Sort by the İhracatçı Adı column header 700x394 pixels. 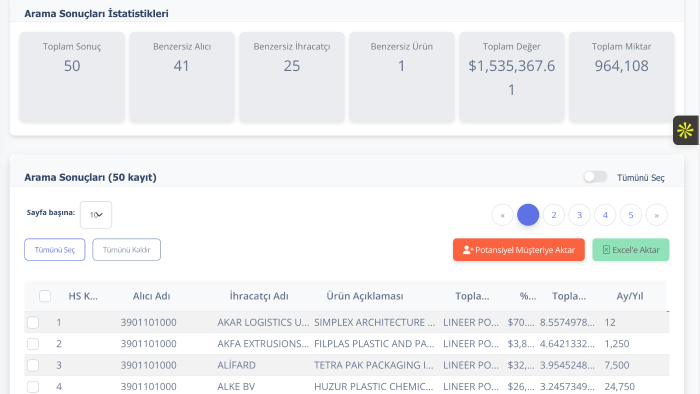259,296
